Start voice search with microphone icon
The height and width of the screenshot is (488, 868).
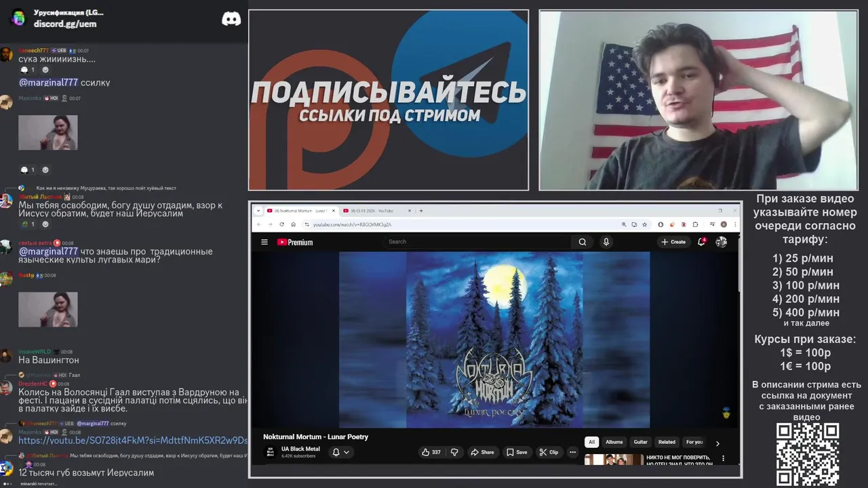pyautogui.click(x=606, y=242)
